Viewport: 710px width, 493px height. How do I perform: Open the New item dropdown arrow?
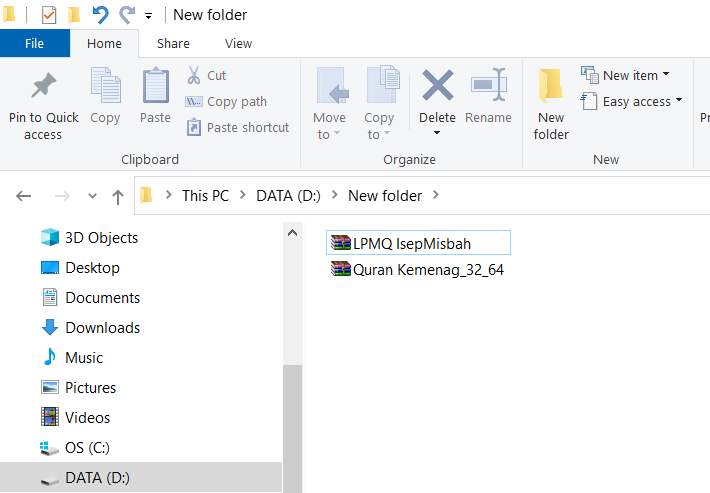coord(666,74)
